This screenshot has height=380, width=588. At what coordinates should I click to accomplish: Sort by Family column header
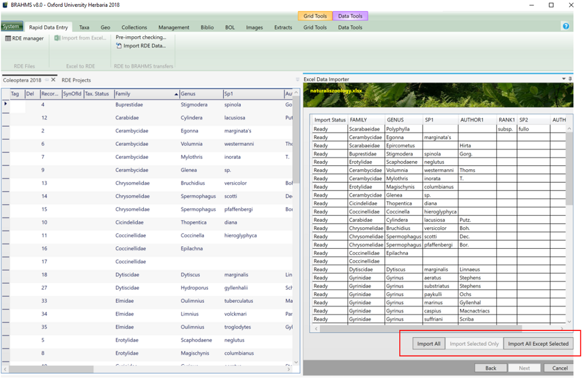pos(146,94)
